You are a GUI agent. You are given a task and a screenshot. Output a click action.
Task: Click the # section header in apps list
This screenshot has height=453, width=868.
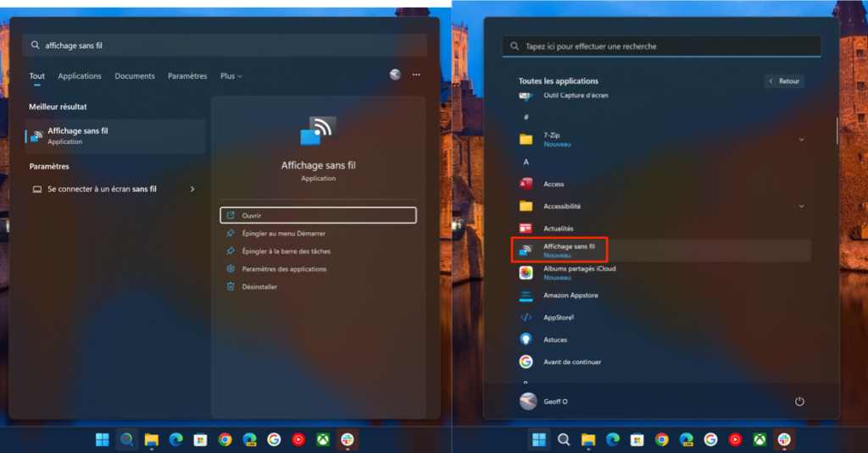526,117
